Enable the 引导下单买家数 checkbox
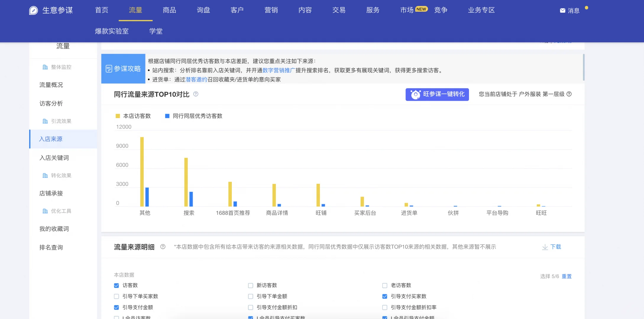The width and height of the screenshot is (644, 319). (116, 296)
